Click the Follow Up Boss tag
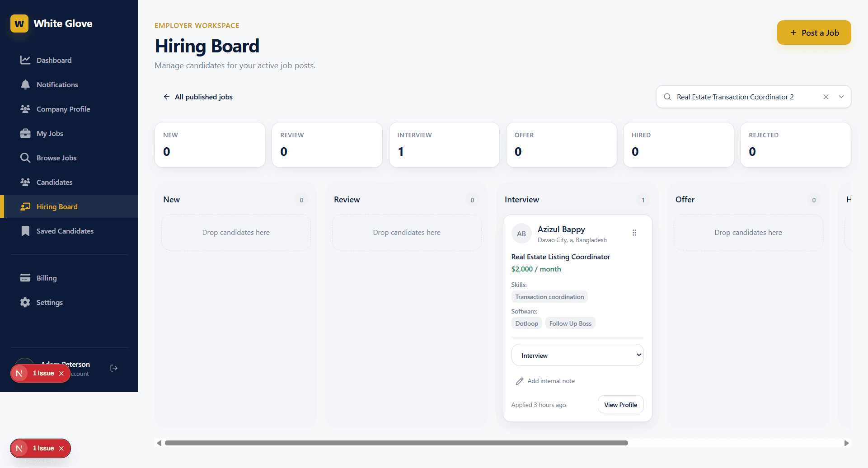This screenshot has height=468, width=868. 570,323
